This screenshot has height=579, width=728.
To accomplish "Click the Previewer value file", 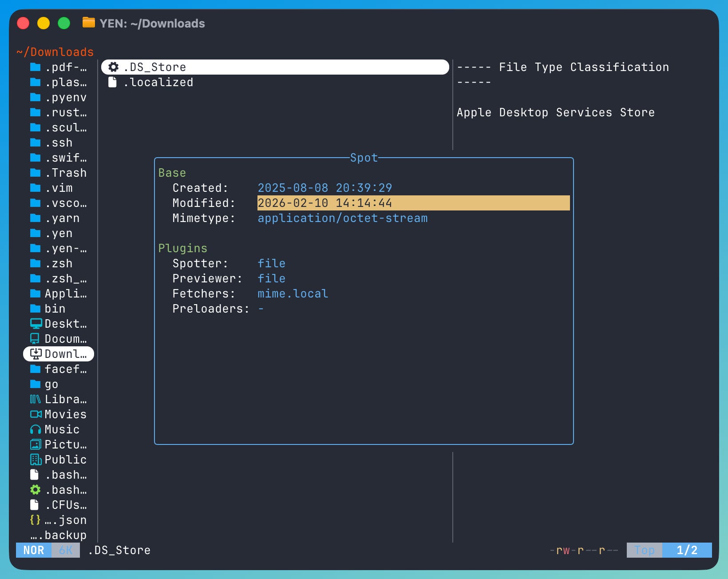I will (272, 278).
